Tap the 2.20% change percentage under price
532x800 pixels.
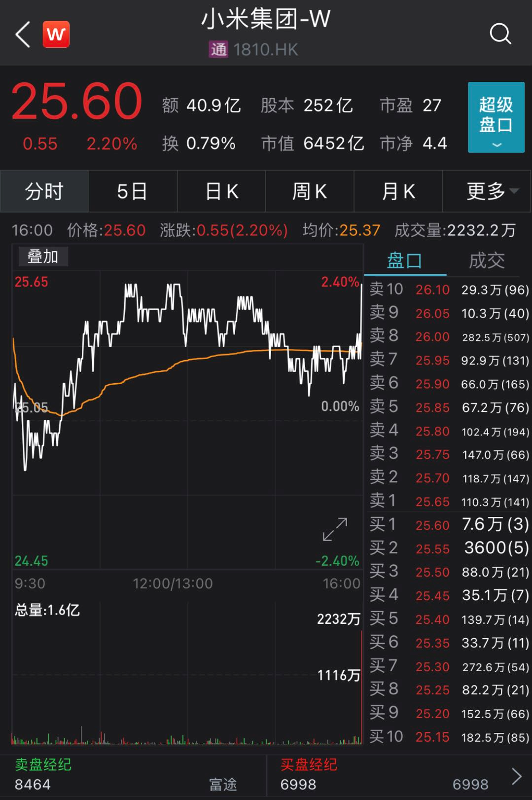(x=112, y=144)
